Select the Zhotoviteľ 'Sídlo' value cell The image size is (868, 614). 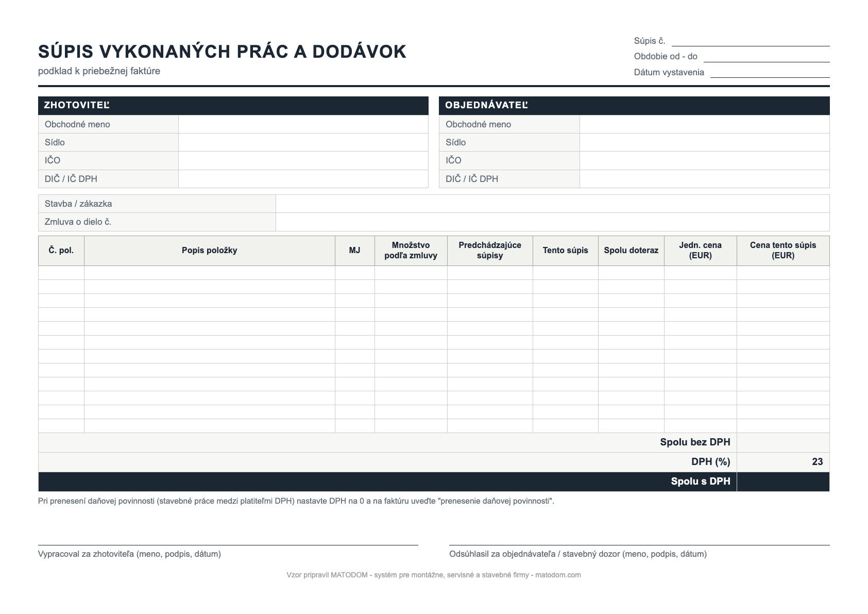click(x=303, y=142)
